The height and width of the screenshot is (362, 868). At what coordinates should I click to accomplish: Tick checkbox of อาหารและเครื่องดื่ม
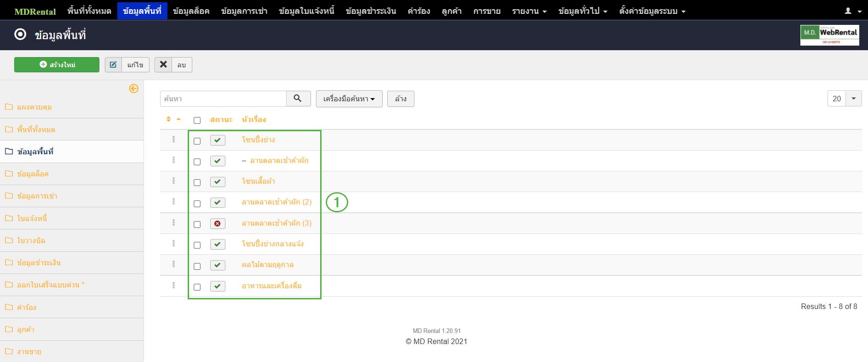(197, 287)
